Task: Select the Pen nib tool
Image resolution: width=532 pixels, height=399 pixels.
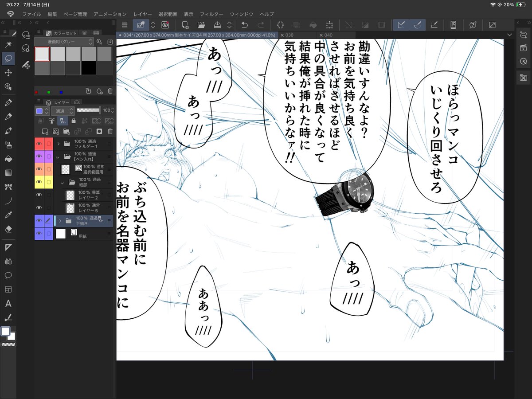Action: 8,103
